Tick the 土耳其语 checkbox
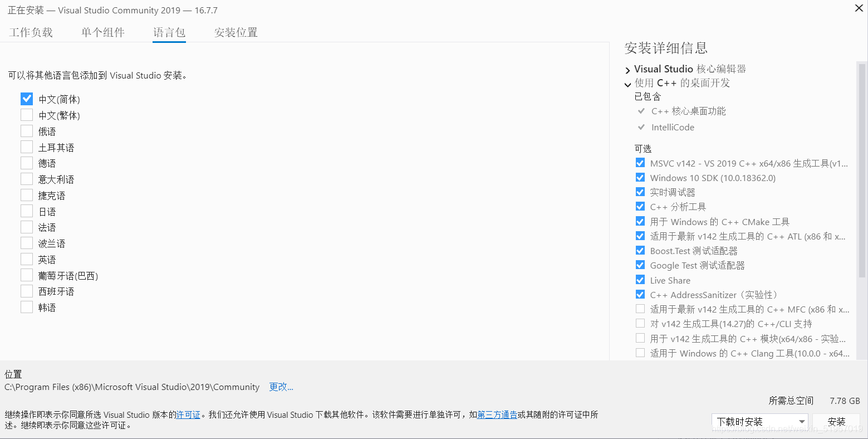The width and height of the screenshot is (868, 439). click(27, 147)
